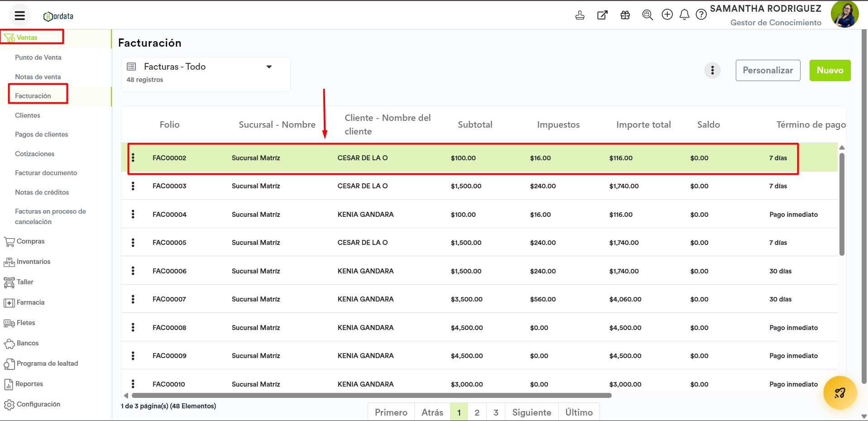The image size is (868, 421).
Task: Click the gift icon in top bar
Action: (x=625, y=15)
